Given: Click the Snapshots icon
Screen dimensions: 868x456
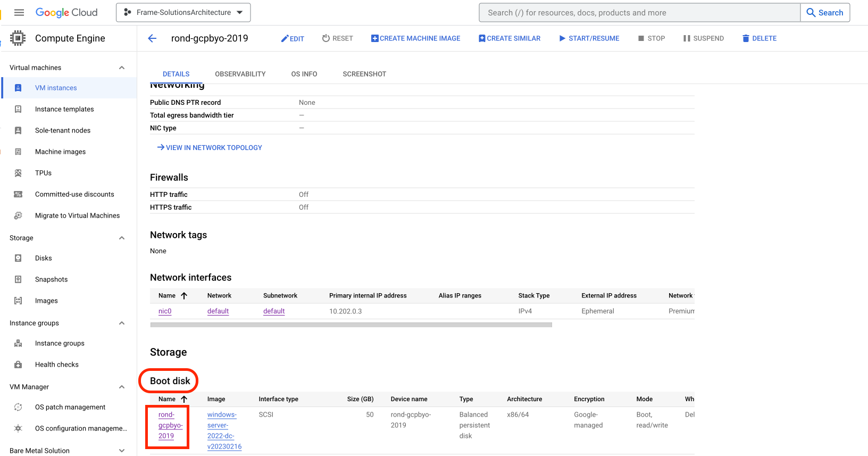Looking at the screenshot, I should click(x=18, y=279).
